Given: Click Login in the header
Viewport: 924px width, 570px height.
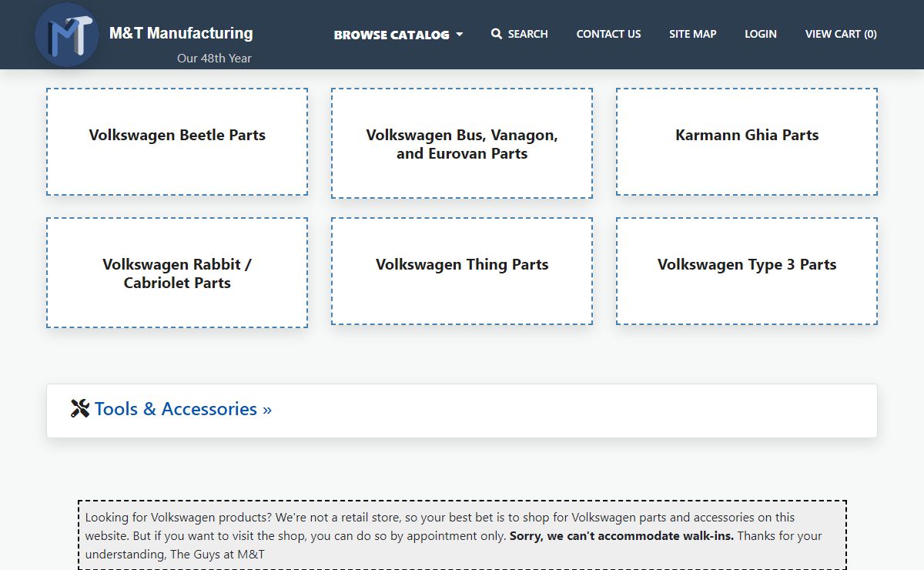Looking at the screenshot, I should (760, 34).
